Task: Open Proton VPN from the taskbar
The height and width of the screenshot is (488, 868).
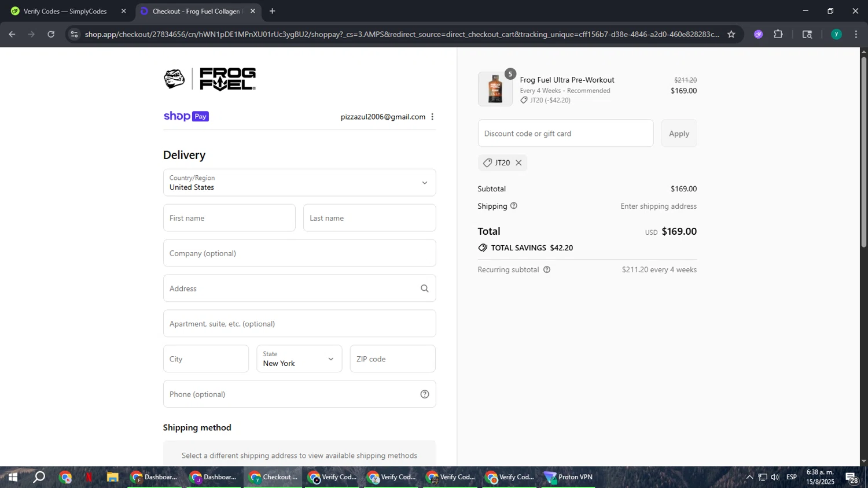Action: (568, 477)
